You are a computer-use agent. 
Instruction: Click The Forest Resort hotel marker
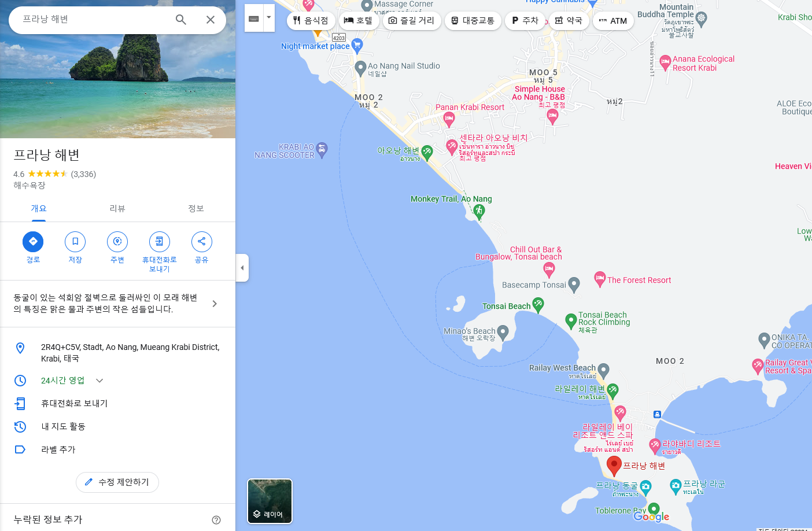point(600,279)
